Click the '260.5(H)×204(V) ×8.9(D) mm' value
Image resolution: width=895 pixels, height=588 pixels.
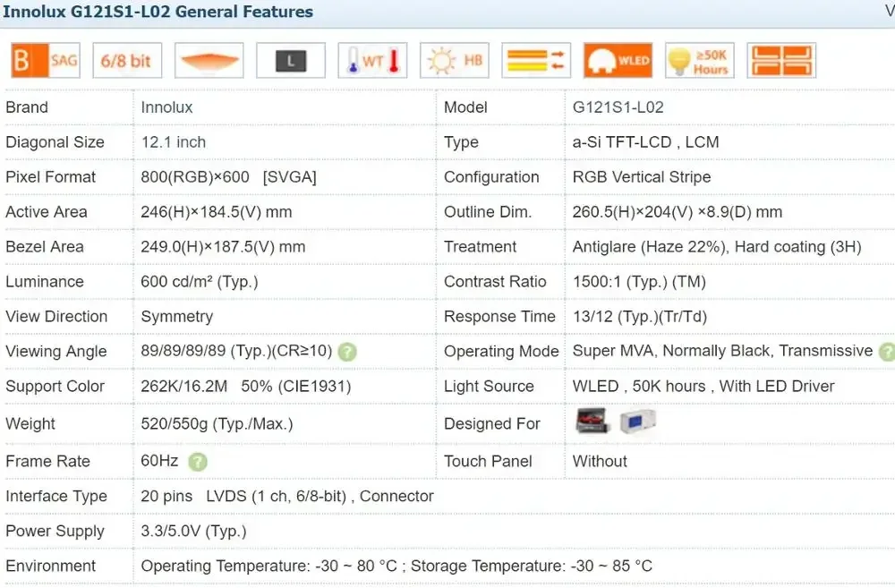[x=677, y=212]
